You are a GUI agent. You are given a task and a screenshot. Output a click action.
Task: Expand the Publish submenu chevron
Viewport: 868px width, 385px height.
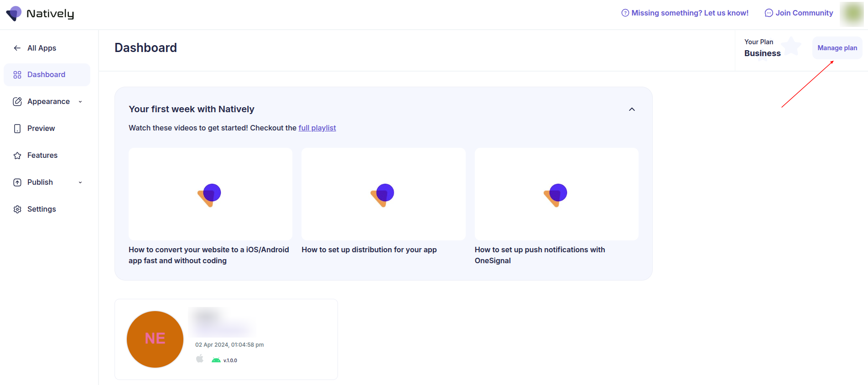[x=80, y=182]
